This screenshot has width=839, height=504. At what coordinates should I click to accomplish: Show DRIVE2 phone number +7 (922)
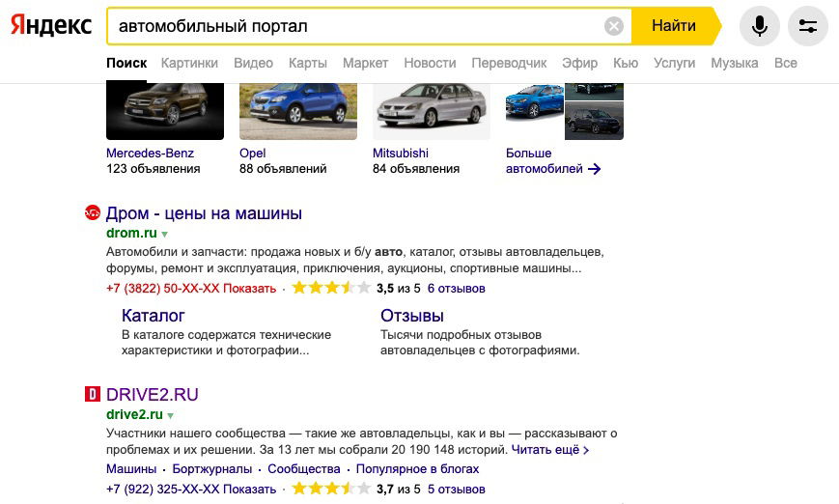coord(191,489)
